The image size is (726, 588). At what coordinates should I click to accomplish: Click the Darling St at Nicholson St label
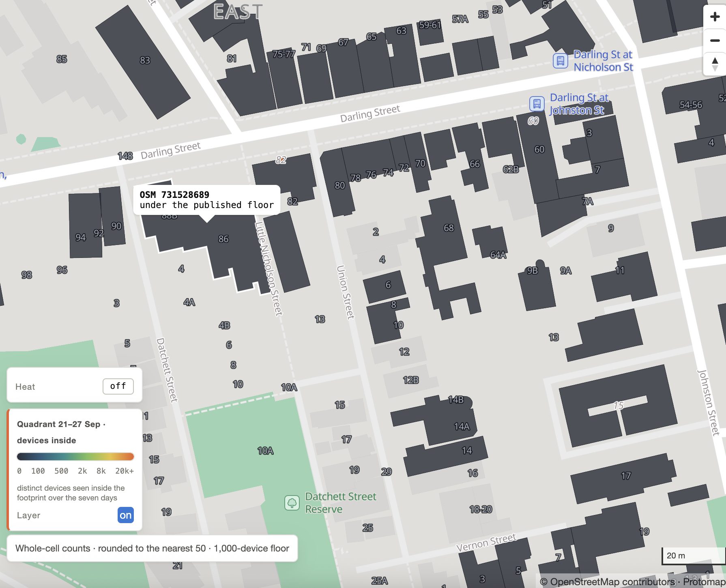tap(603, 61)
